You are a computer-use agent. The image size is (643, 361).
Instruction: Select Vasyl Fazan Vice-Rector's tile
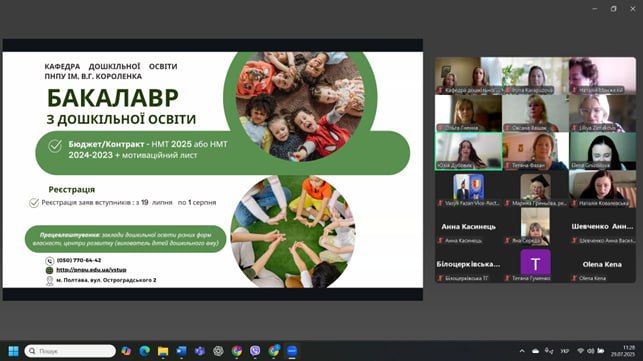(468, 189)
